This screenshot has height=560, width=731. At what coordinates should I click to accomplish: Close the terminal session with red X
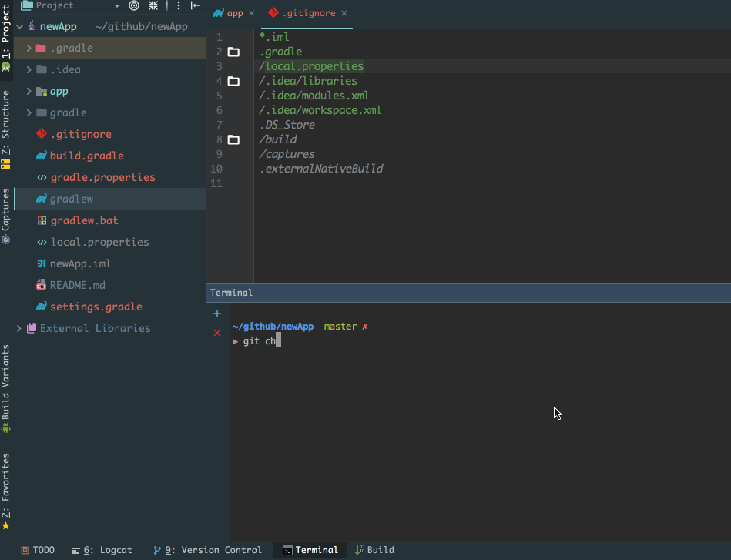[x=217, y=333]
